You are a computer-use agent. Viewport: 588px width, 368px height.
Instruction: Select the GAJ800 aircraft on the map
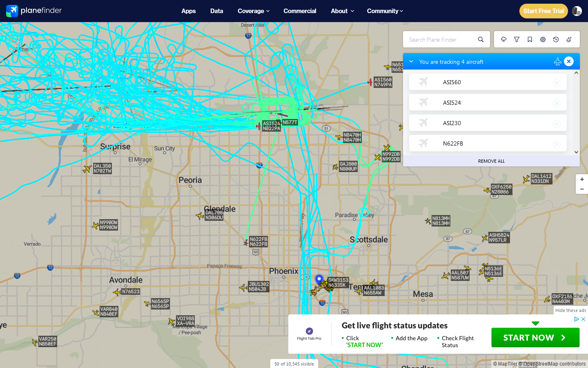pos(335,166)
